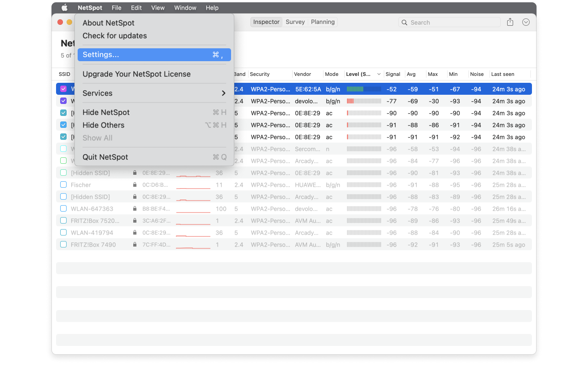
Task: Check the Fischer network checkbox
Action: [x=63, y=184]
